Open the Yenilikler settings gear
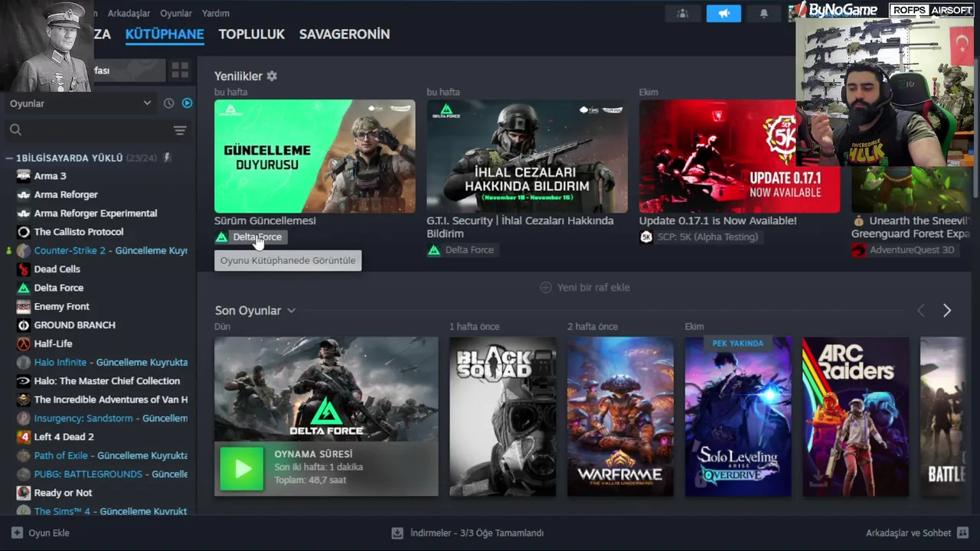This screenshot has height=551, width=980. (x=272, y=77)
